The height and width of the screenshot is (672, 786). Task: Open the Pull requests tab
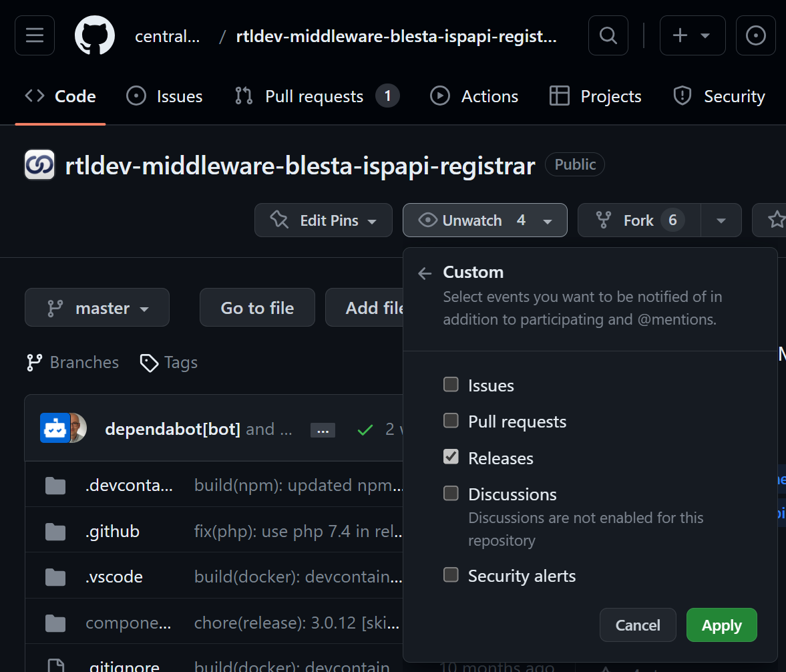(x=317, y=96)
